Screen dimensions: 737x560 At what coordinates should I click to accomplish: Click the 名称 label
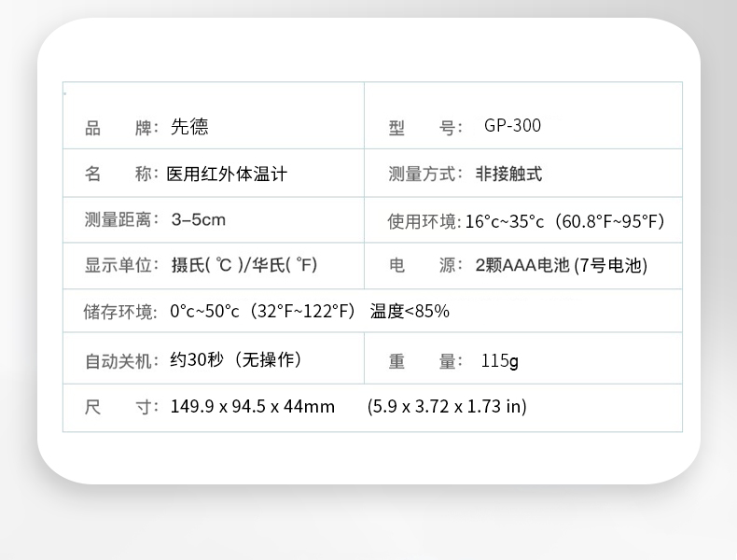coord(121,174)
